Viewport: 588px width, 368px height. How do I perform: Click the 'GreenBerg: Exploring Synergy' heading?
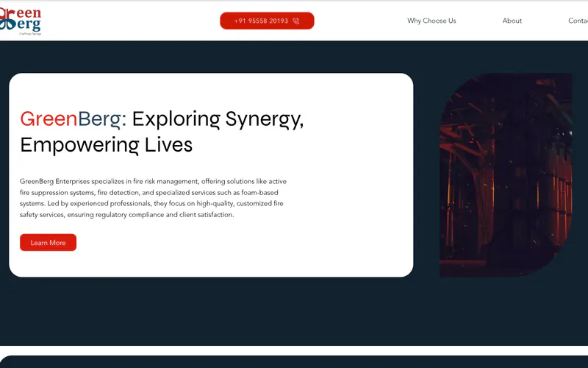tap(162, 119)
